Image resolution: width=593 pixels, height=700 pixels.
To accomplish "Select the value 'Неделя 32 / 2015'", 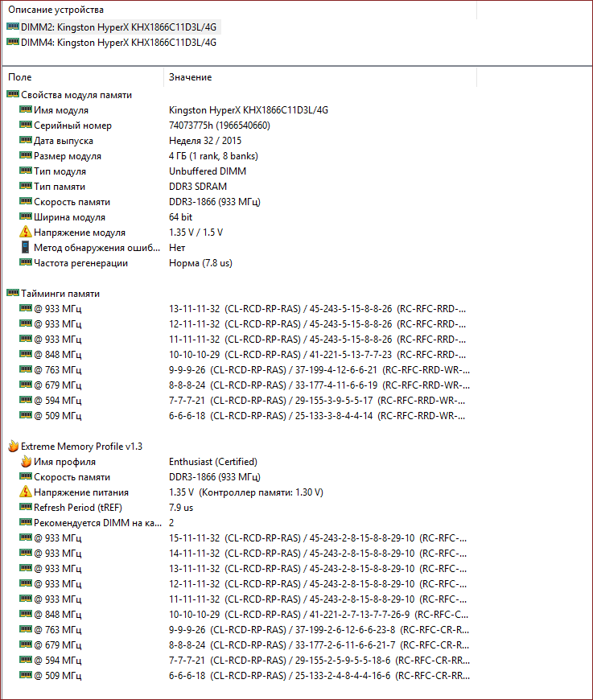I will (x=205, y=141).
